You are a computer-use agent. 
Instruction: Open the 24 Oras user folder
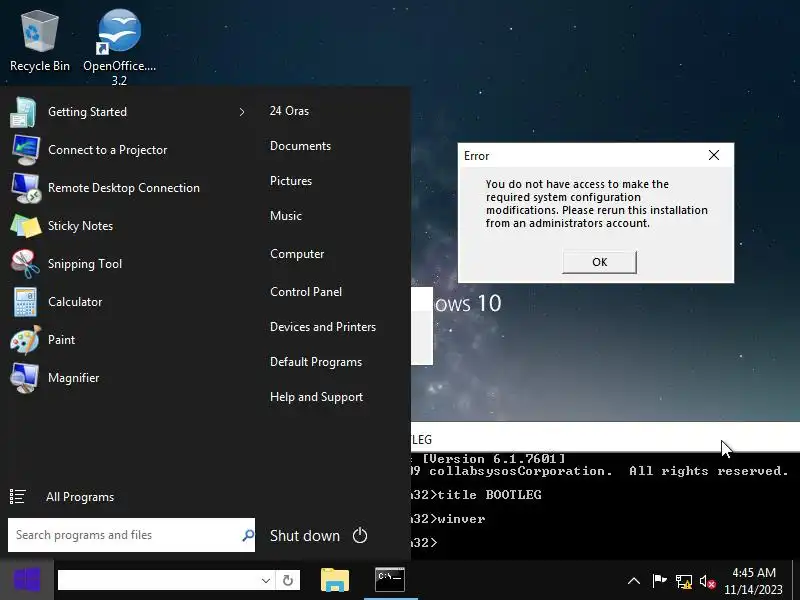click(x=289, y=111)
